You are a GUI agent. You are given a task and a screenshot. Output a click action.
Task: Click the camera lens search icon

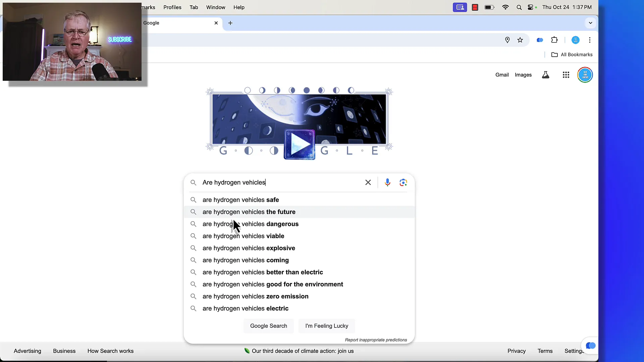(403, 182)
